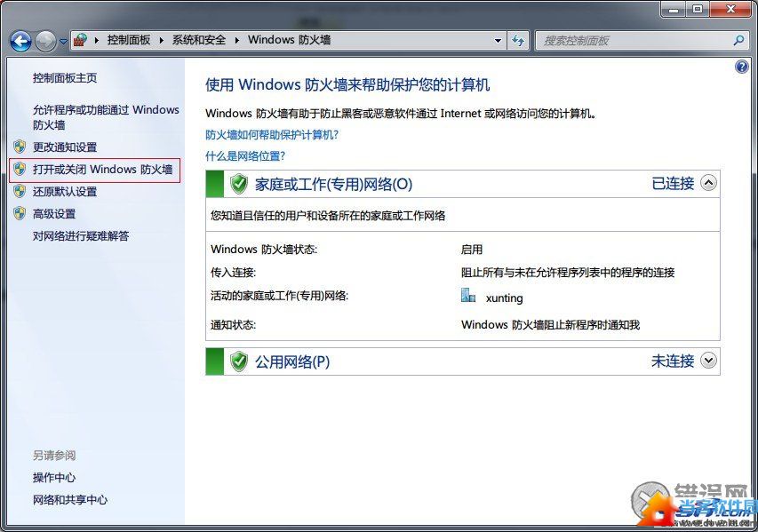758x532 pixels.
Task: Click shield icon beside 更改通知设置
Action: 20,147
